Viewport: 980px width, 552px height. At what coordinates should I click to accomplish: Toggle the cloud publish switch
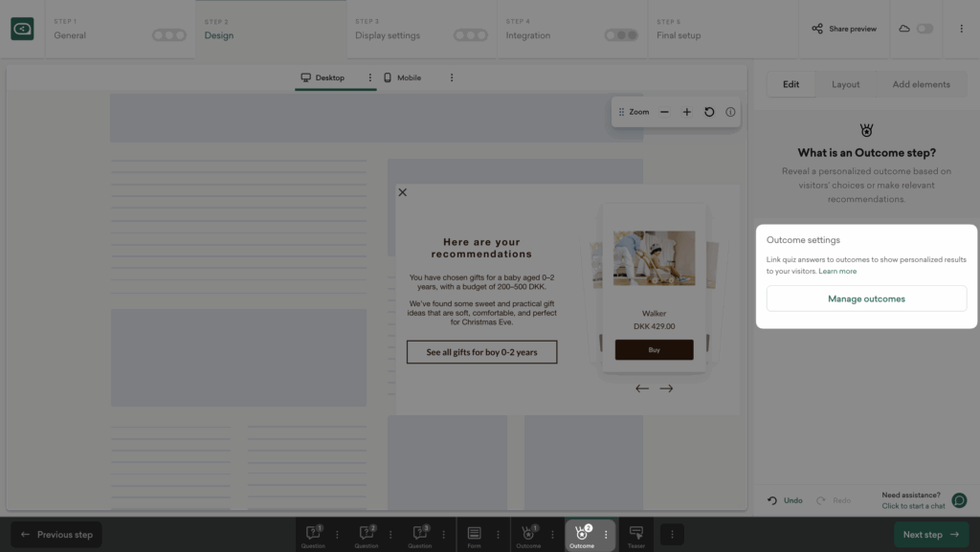coord(924,29)
